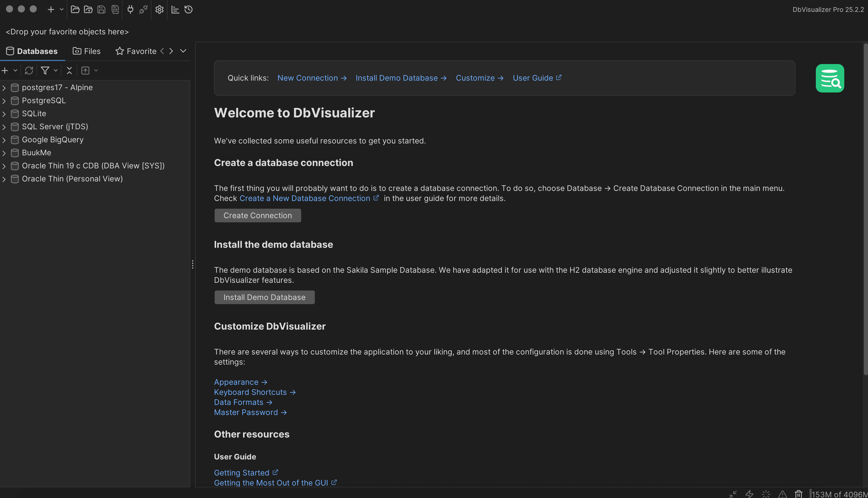The height and width of the screenshot is (498, 868).
Task: Click the connect plug icon in toolbar
Action: 130,9
